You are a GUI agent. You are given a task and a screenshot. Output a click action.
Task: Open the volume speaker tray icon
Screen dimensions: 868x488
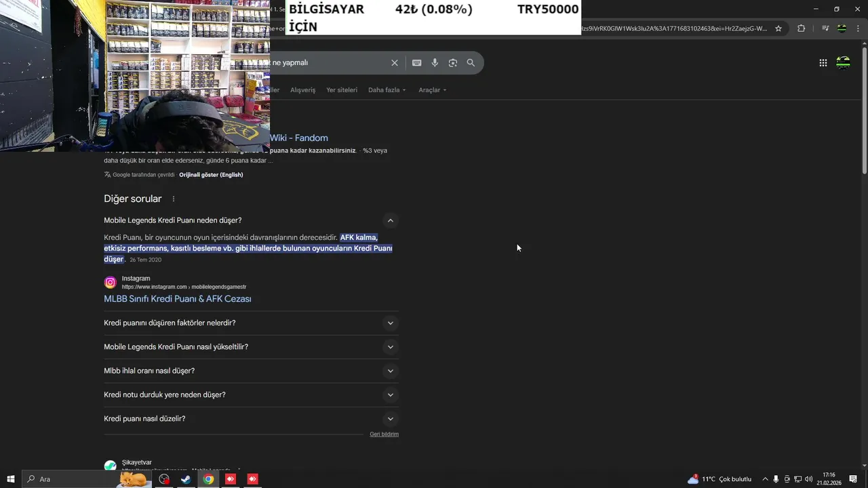(x=808, y=479)
